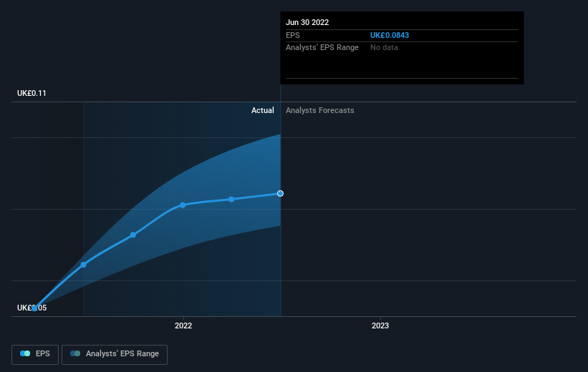Image resolution: width=588 pixels, height=372 pixels.
Task: Click the No data text in tooltip
Action: pyautogui.click(x=384, y=48)
